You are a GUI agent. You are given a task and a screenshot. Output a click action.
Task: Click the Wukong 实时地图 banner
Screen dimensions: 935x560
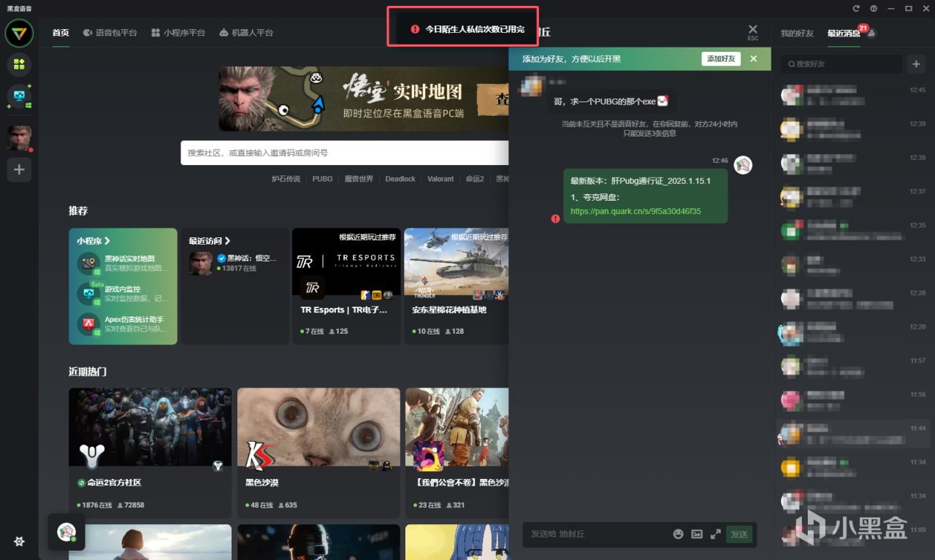coord(363,99)
